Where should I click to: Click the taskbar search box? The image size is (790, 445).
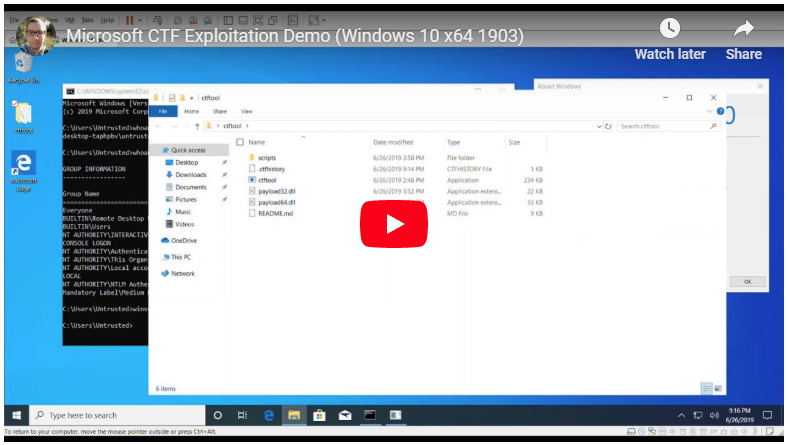click(117, 415)
